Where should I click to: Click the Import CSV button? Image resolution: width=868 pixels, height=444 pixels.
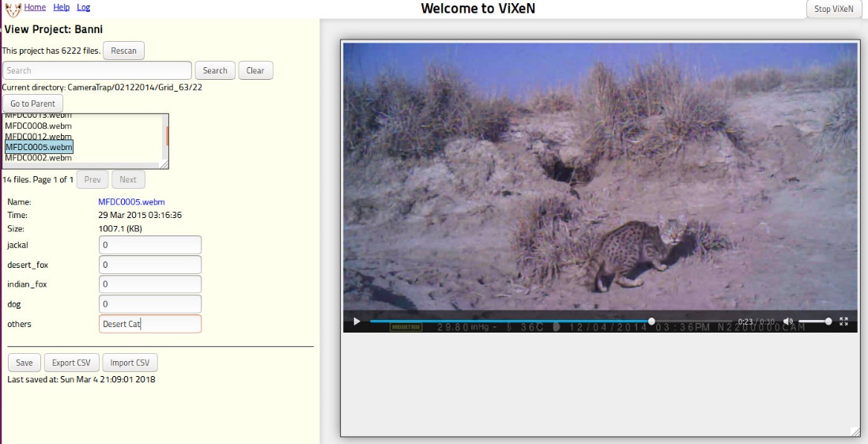tap(130, 363)
